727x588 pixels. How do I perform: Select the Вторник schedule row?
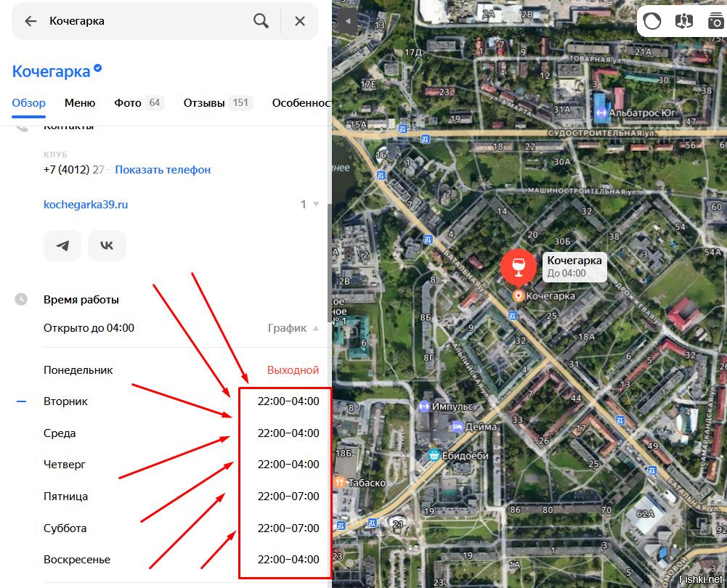pyautogui.click(x=182, y=401)
